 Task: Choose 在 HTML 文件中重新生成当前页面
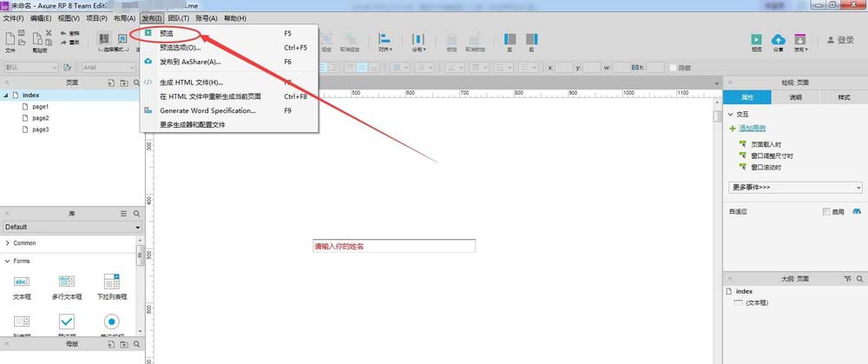tap(229, 96)
